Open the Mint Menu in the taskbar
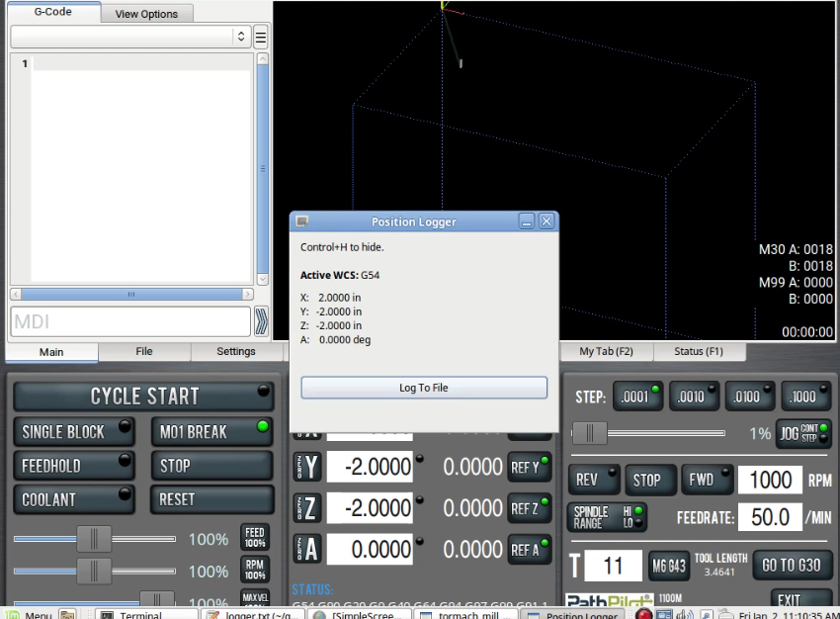 (30, 615)
